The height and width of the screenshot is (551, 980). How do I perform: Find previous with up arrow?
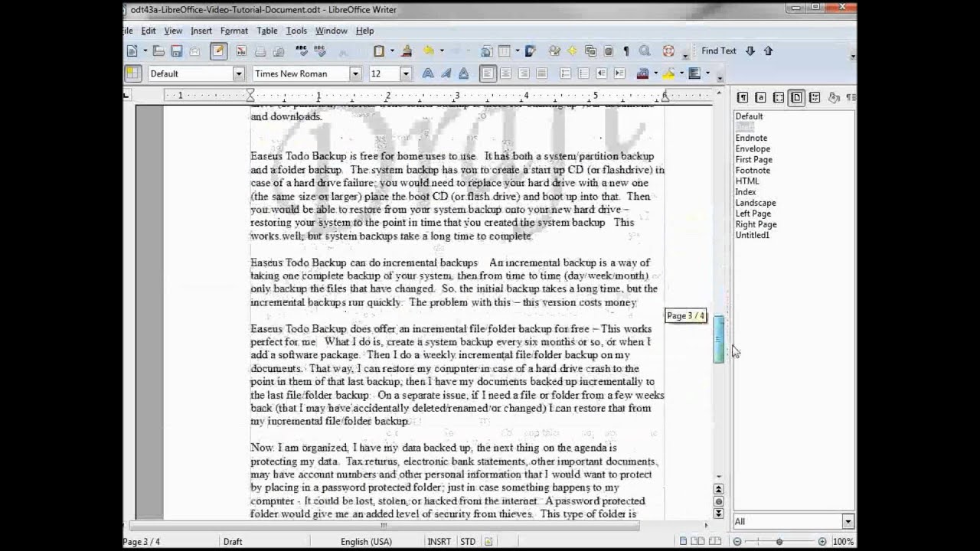768,51
